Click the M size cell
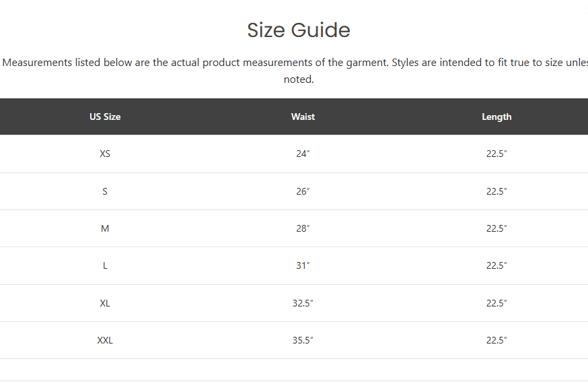The image size is (588, 390). 105,228
